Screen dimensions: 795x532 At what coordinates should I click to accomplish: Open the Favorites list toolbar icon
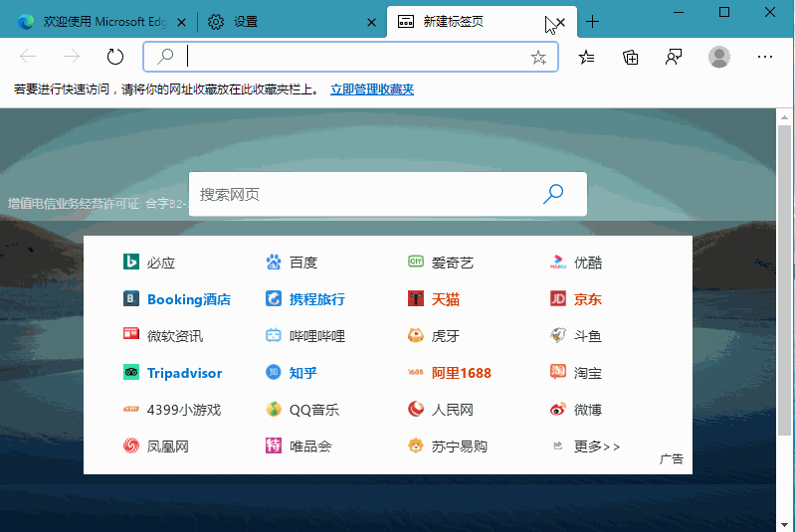pos(586,57)
